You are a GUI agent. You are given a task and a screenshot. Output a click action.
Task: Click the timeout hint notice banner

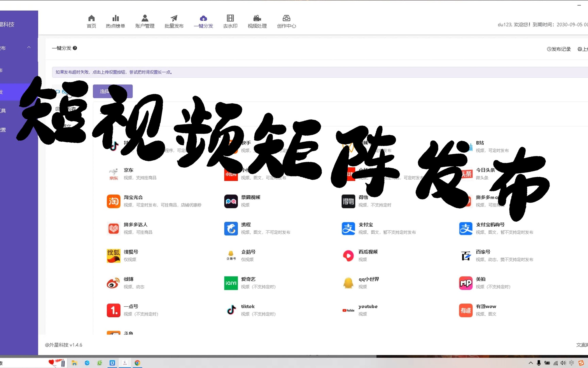click(x=320, y=72)
